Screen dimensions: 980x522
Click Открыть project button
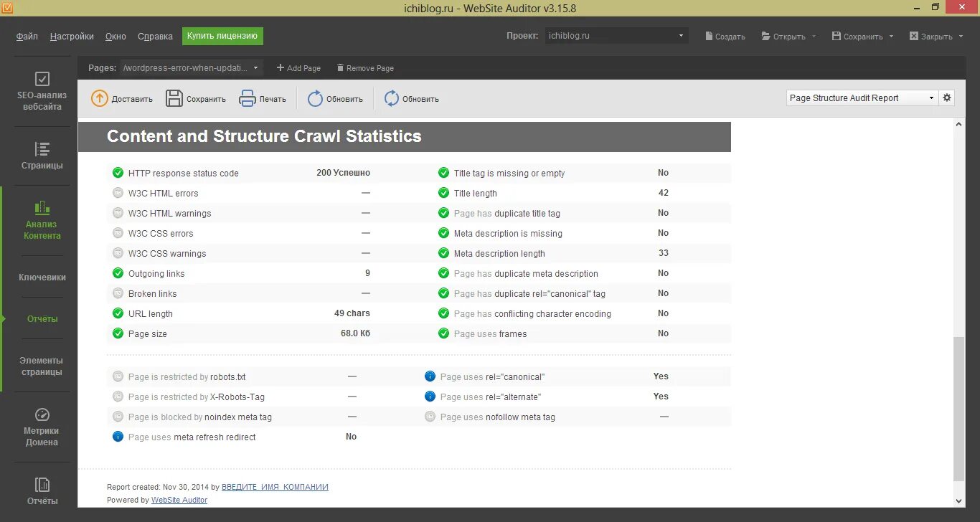pyautogui.click(x=783, y=37)
